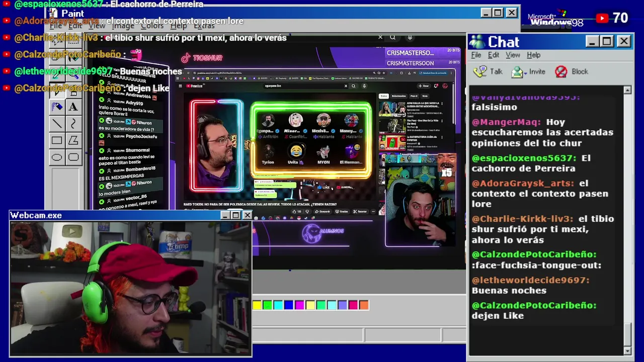Image resolution: width=644 pixels, height=362 pixels.
Task: Select the Text tool in Paint
Action: pyautogui.click(x=73, y=107)
